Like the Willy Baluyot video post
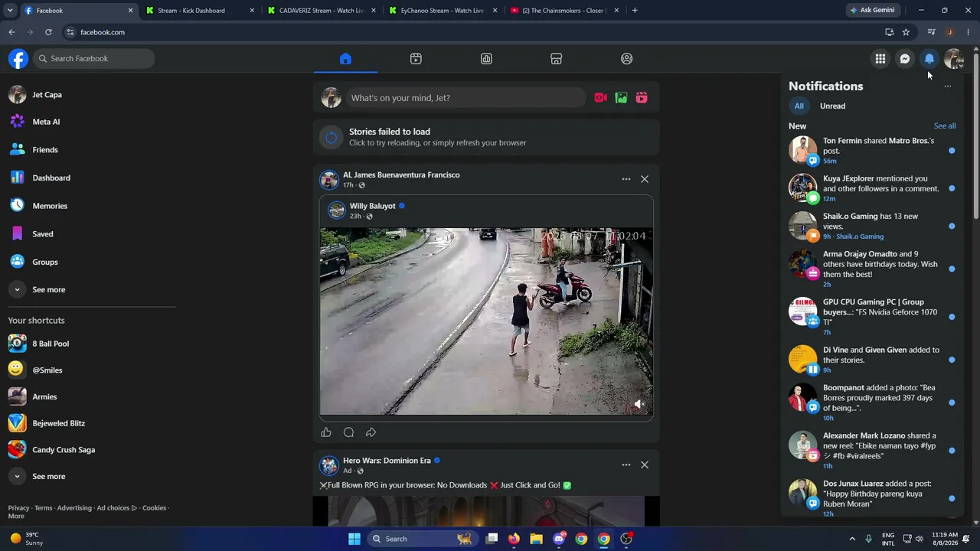Screen dimensions: 980x551 pyautogui.click(x=326, y=432)
